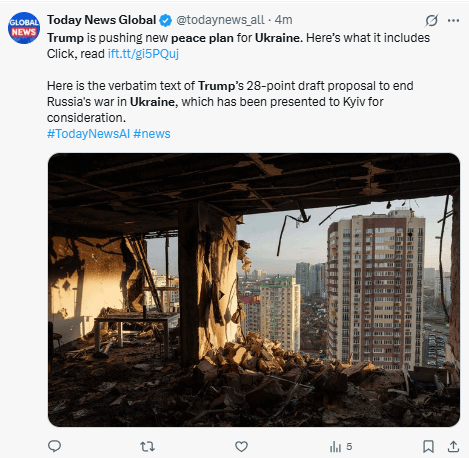The image size is (469, 458).
Task: Open post via the 28-point draft paragraph
Action: point(230,102)
